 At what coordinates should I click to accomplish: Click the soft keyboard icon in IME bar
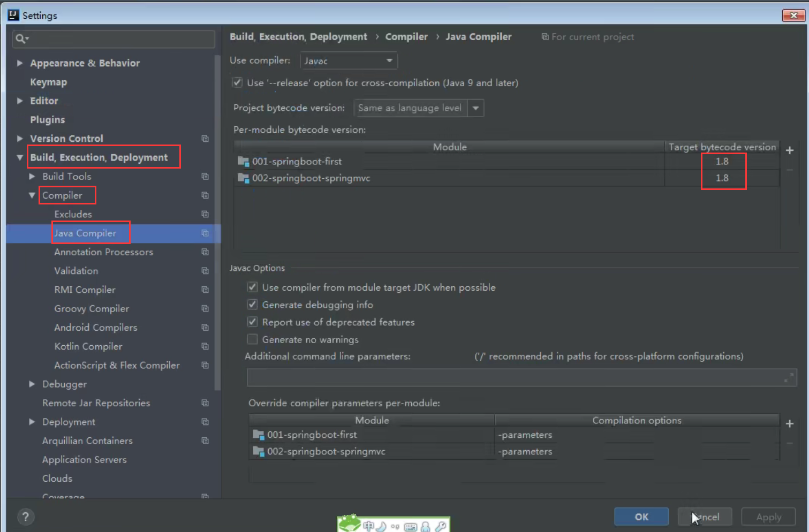click(411, 527)
